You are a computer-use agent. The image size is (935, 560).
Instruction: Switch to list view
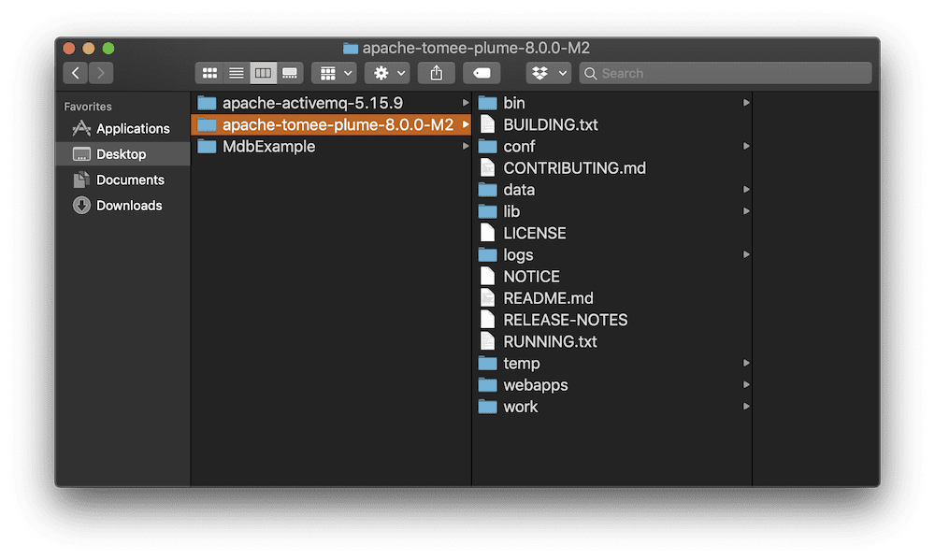click(x=237, y=73)
